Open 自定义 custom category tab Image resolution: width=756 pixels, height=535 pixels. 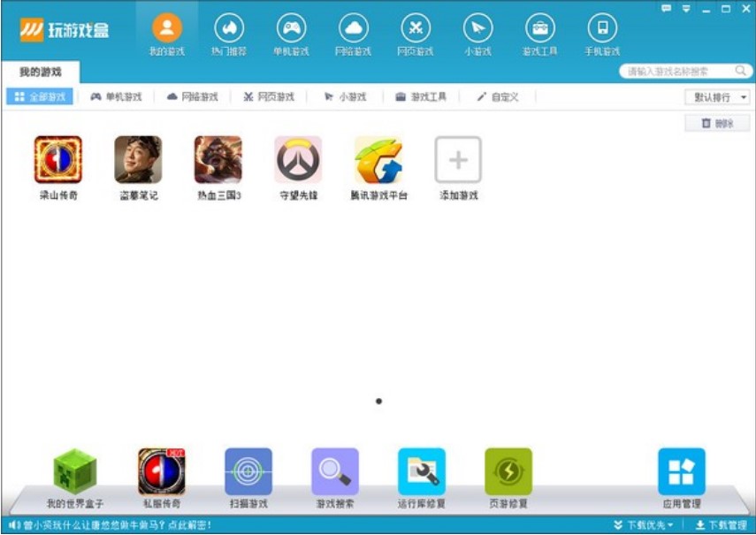click(x=498, y=97)
